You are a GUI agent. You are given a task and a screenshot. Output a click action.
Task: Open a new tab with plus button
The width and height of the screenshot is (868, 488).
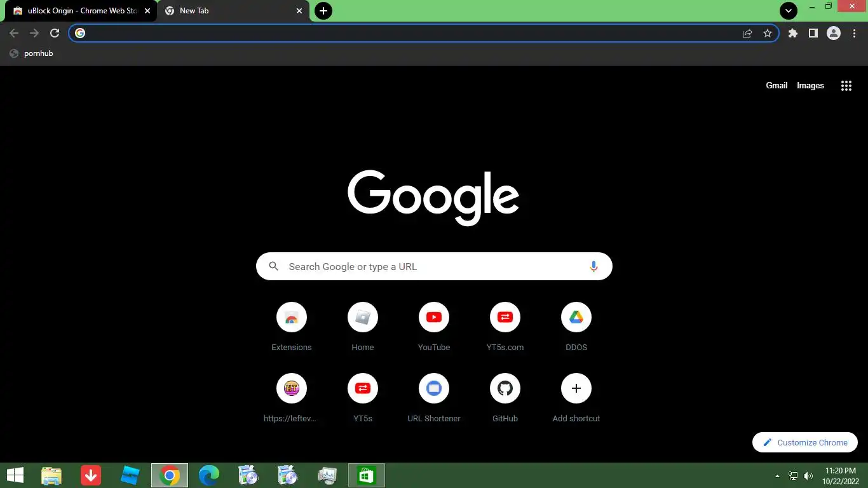click(x=323, y=11)
